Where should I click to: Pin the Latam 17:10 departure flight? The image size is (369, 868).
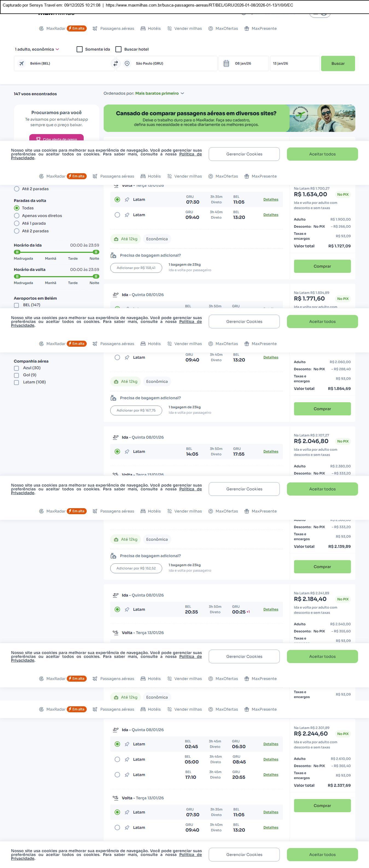127,775
